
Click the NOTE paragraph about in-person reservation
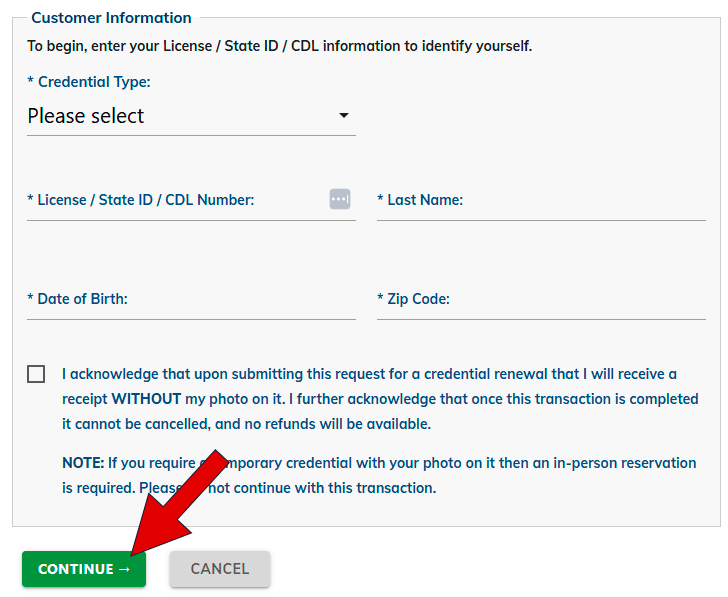(x=379, y=475)
